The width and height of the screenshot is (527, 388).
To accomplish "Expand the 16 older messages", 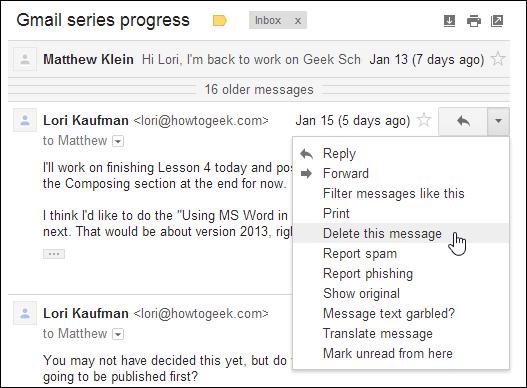I will (259, 90).
